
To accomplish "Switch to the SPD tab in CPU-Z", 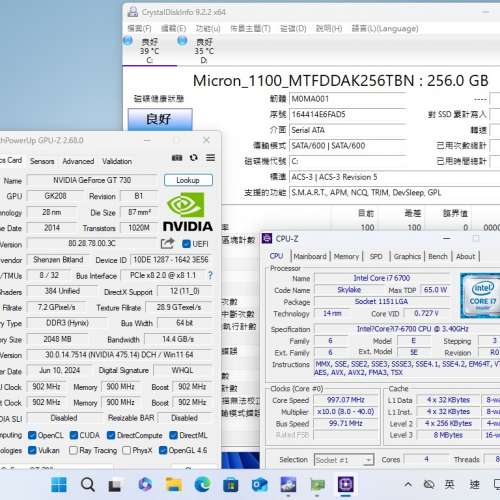I will pos(376,256).
